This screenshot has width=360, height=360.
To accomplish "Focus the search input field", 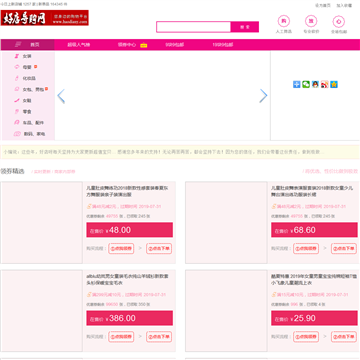I will (x=193, y=27).
